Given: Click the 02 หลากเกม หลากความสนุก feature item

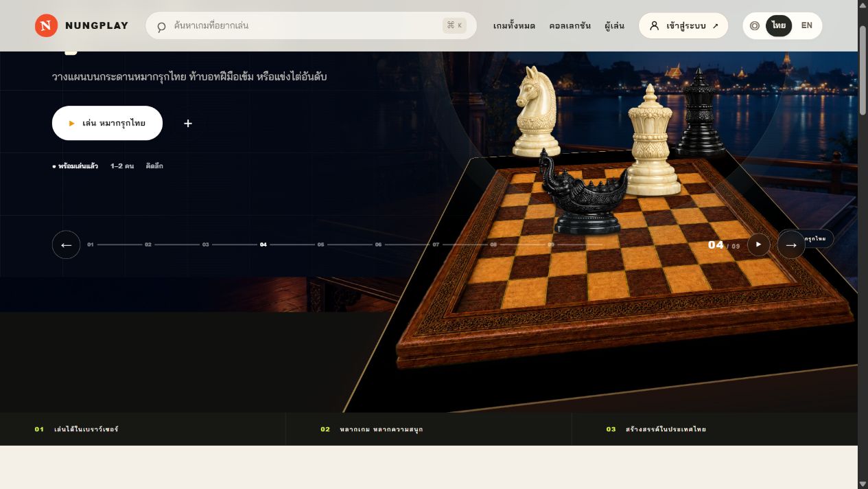Looking at the screenshot, I should pyautogui.click(x=428, y=429).
